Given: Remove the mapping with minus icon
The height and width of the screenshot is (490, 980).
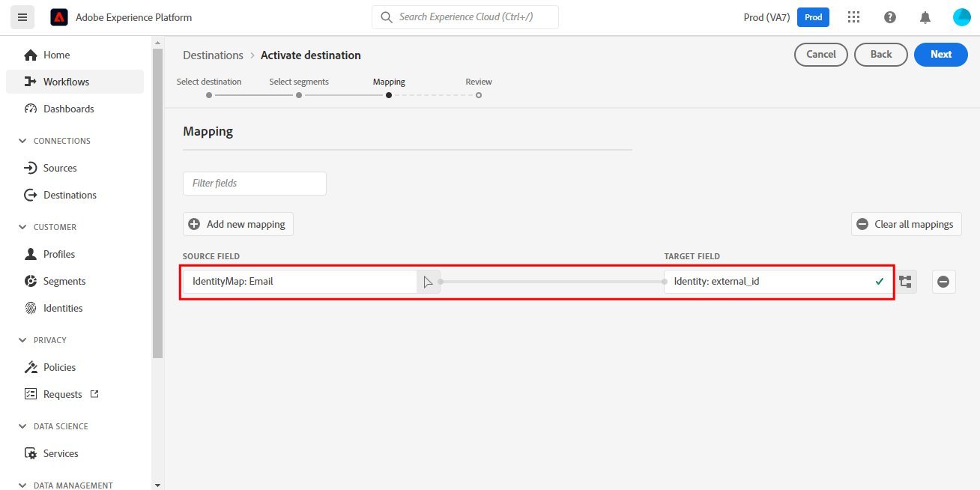Looking at the screenshot, I should tap(943, 282).
